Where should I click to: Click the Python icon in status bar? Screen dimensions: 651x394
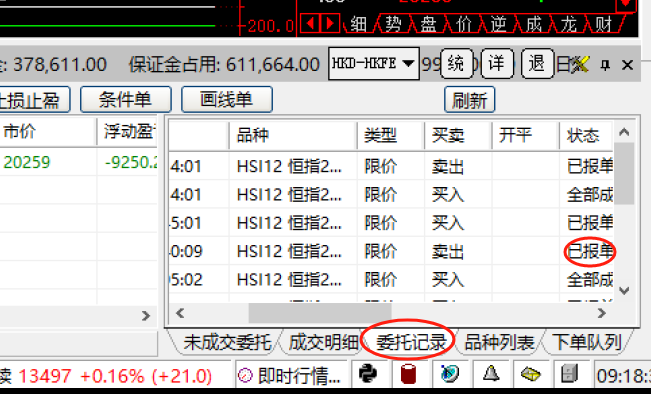(368, 374)
